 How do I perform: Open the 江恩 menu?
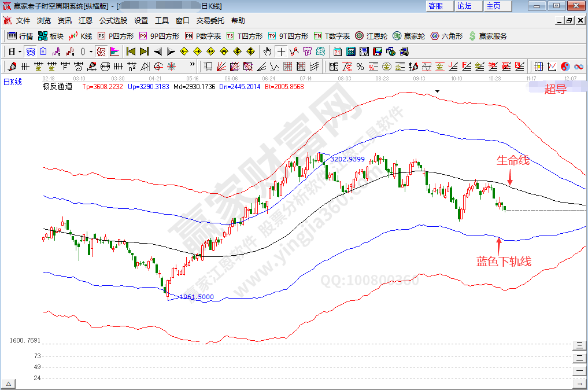pos(86,20)
